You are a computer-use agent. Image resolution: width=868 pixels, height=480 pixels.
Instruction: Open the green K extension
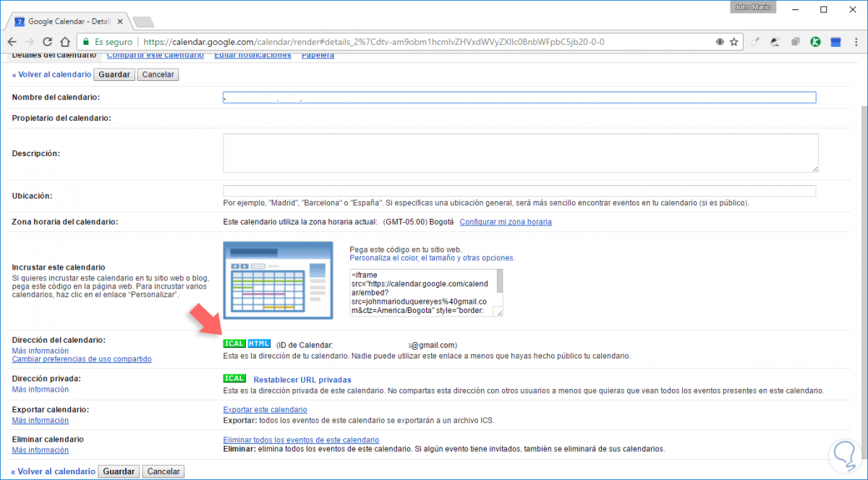pyautogui.click(x=814, y=42)
